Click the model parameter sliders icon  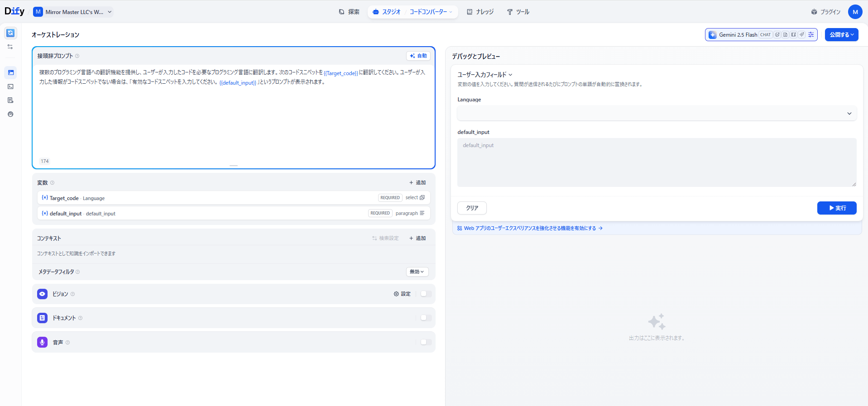811,35
